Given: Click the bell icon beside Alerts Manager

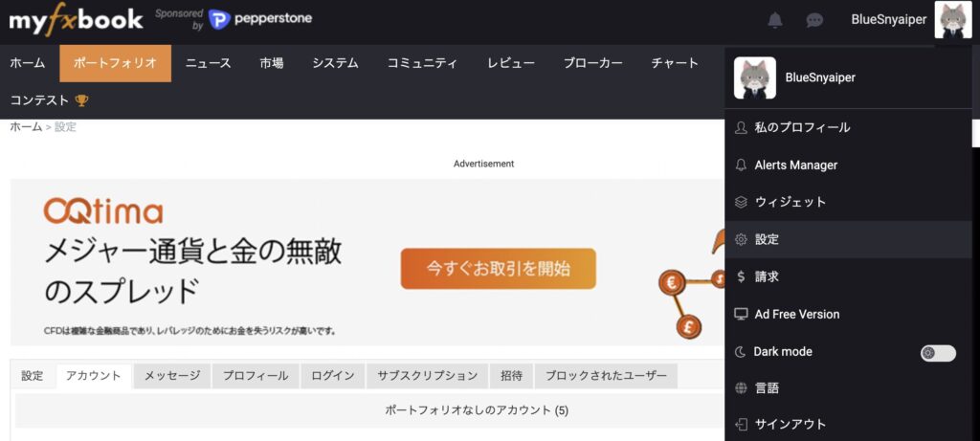Looking at the screenshot, I should tap(741, 165).
